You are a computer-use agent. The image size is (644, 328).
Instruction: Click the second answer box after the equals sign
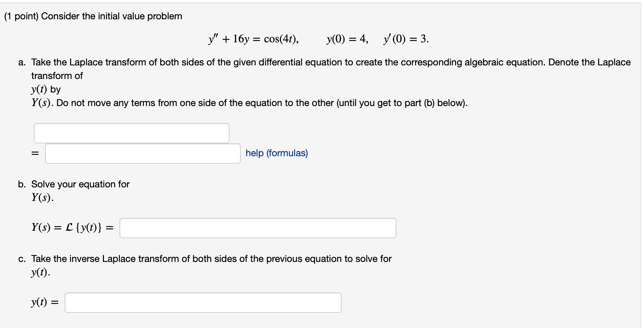(x=142, y=153)
